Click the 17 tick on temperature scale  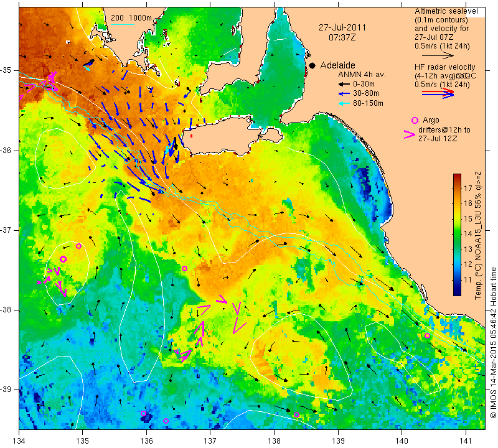[468, 189]
